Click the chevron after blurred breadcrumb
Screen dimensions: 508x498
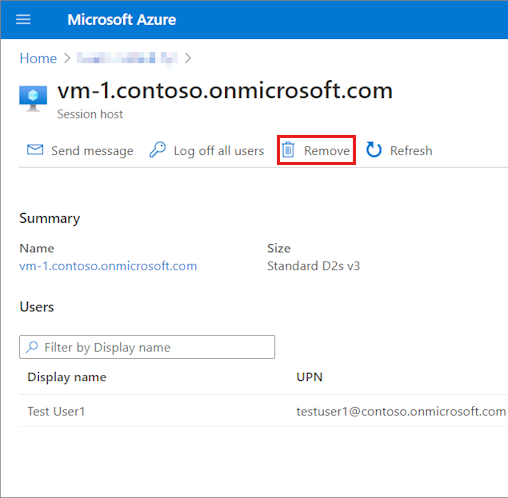pyautogui.click(x=188, y=58)
